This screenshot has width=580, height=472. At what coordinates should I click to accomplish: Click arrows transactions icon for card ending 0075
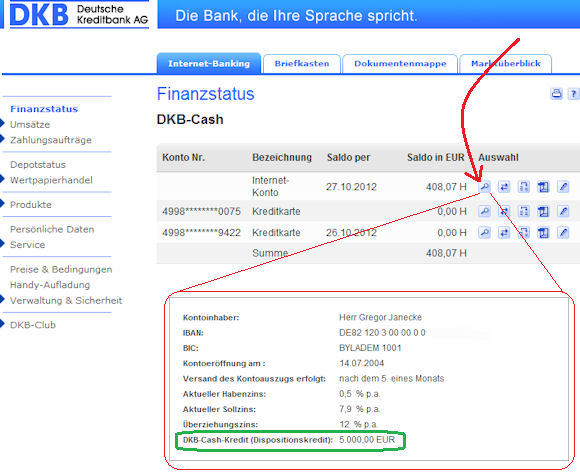coord(504,211)
